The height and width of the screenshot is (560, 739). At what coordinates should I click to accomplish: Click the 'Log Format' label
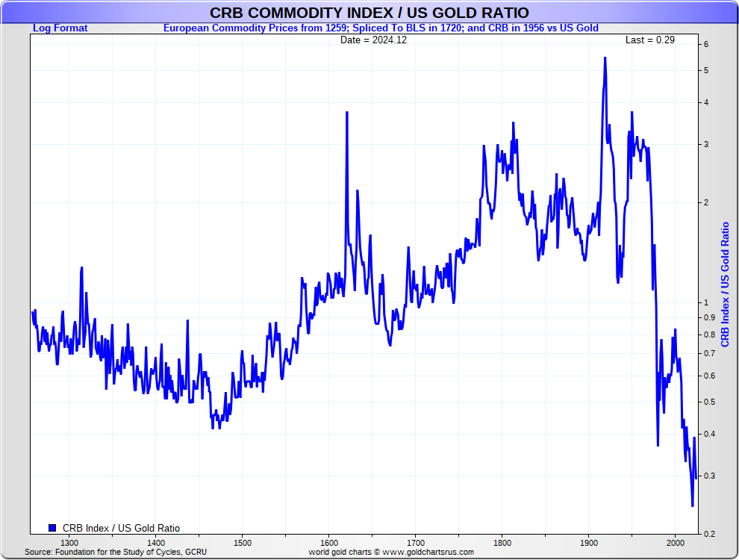[60, 28]
